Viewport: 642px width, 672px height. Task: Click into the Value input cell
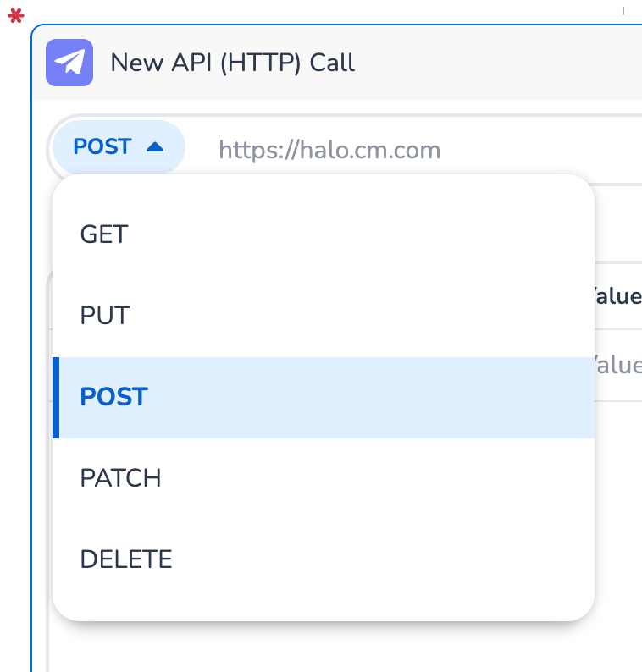[618, 365]
